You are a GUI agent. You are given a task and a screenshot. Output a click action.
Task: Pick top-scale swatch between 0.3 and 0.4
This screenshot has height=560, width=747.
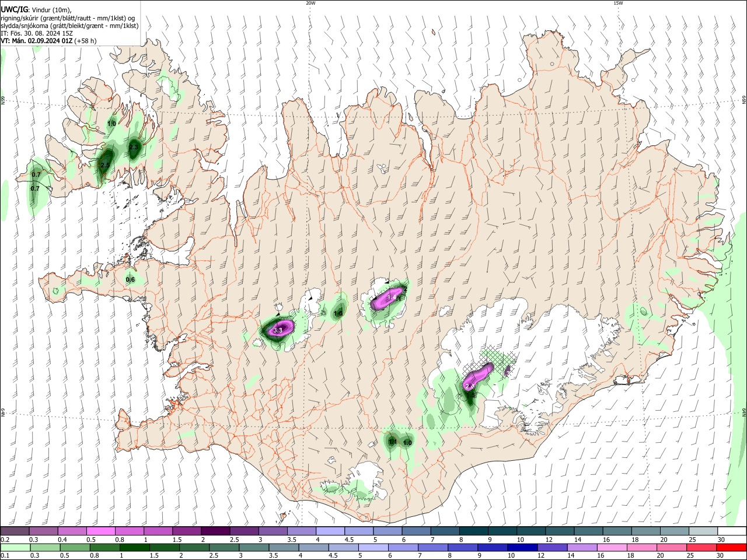click(43, 531)
